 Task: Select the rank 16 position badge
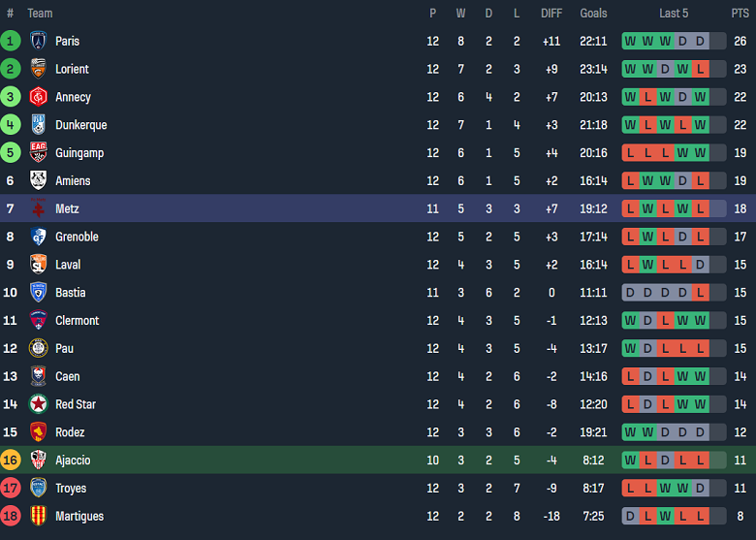coord(11,461)
